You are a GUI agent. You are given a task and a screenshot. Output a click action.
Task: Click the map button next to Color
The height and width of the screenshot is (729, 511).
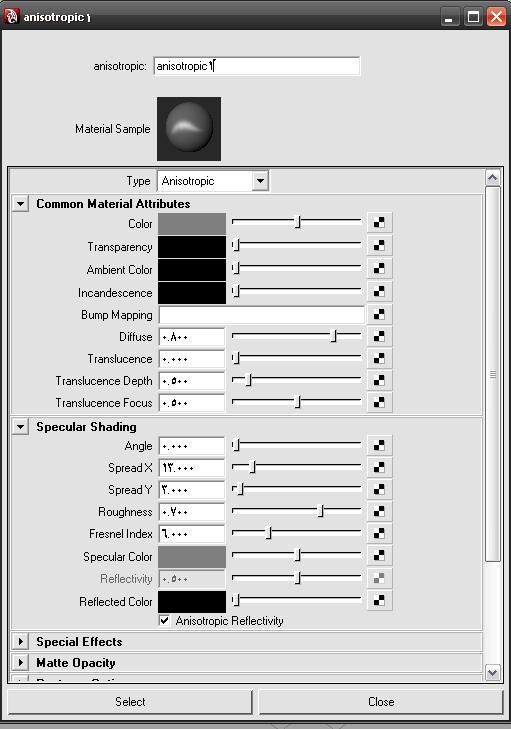click(379, 223)
